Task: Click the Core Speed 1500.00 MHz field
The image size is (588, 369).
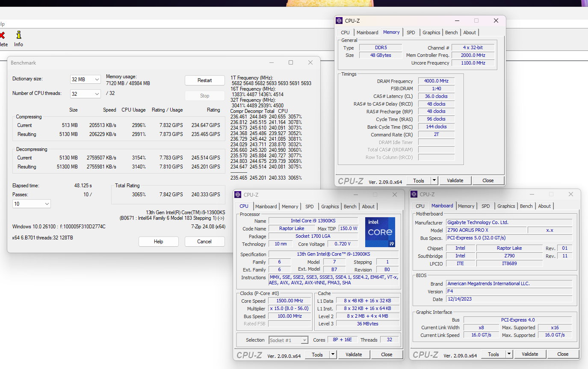Action: point(290,301)
